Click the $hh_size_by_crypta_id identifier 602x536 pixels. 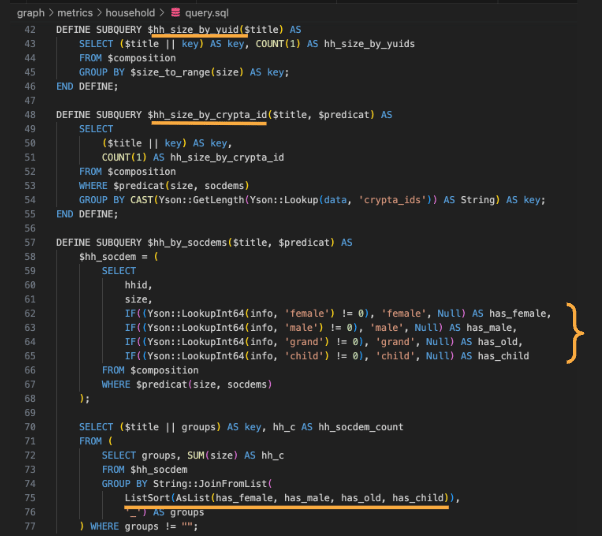pyautogui.click(x=207, y=115)
